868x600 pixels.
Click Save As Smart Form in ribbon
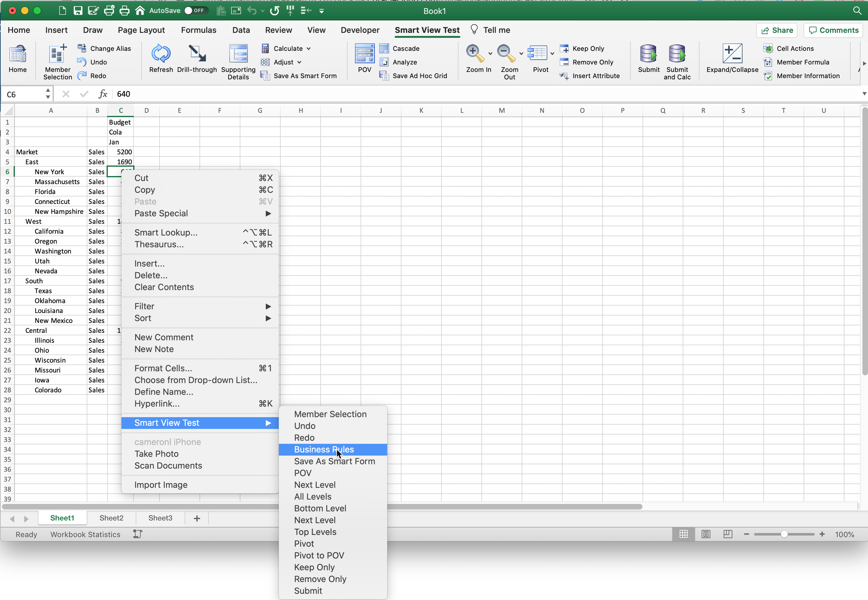299,76
